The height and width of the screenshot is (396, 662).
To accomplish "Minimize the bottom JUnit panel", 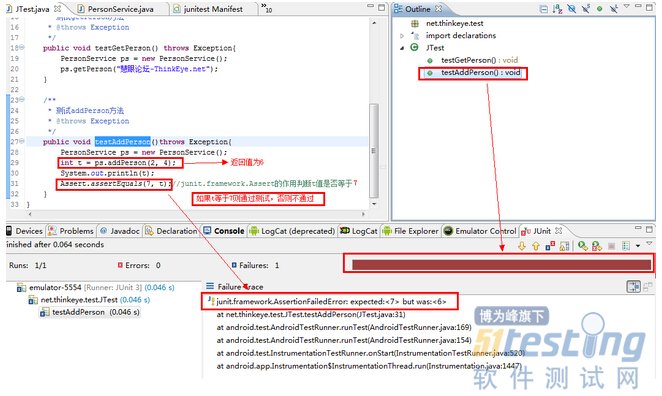I will pos(638,228).
